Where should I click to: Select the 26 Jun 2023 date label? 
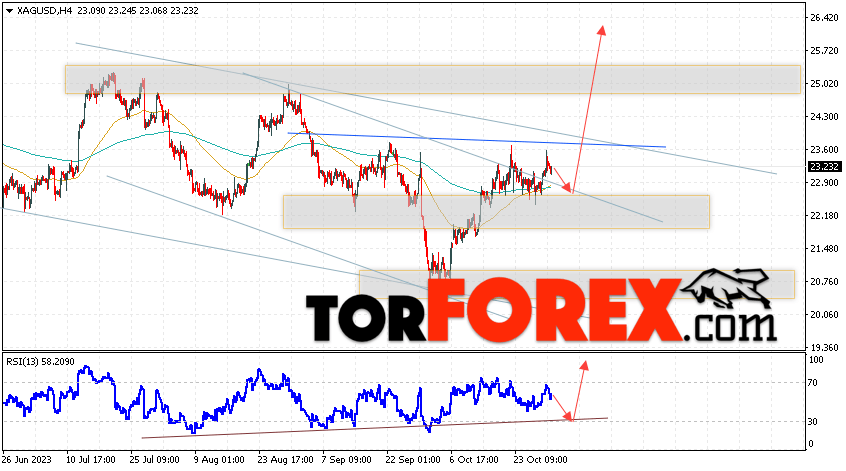[27, 460]
